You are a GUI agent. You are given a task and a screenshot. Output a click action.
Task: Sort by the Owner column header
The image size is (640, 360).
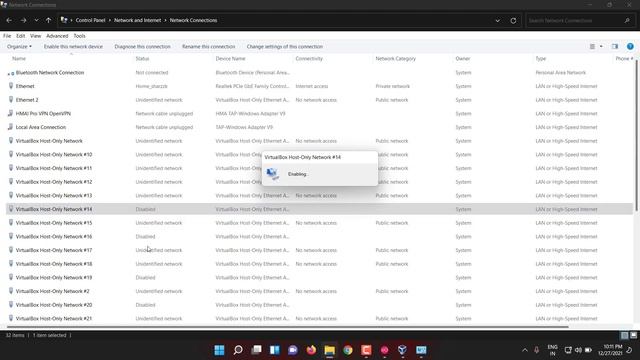[463, 59]
